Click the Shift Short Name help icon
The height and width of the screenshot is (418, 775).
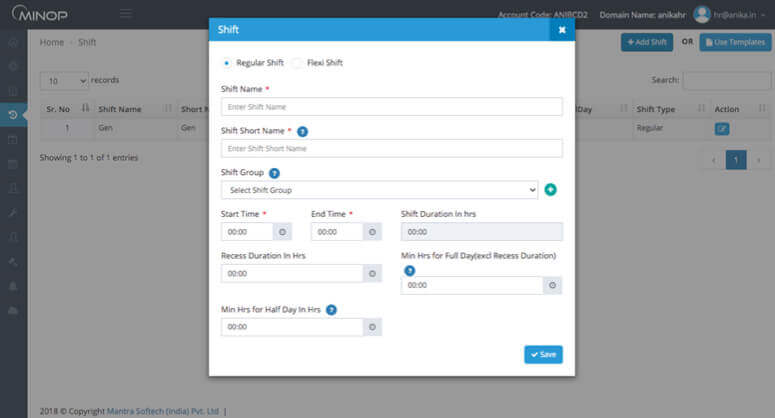[302, 131]
